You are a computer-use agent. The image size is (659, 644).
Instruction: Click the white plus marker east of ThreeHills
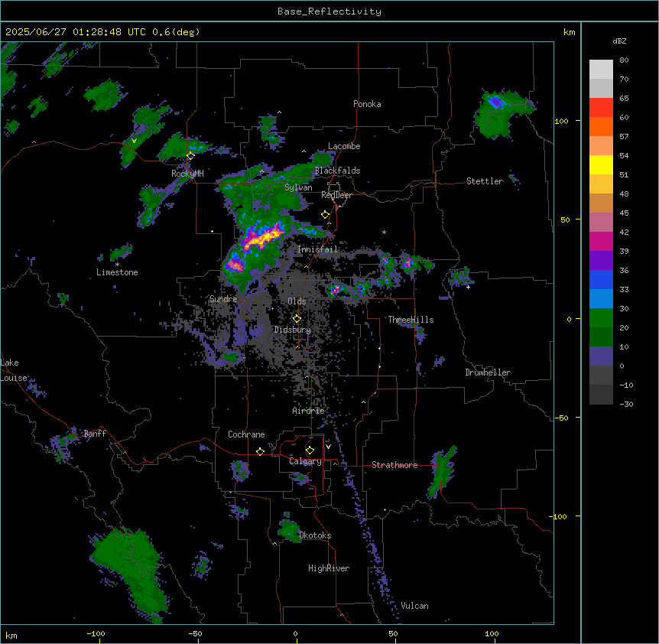coord(468,287)
